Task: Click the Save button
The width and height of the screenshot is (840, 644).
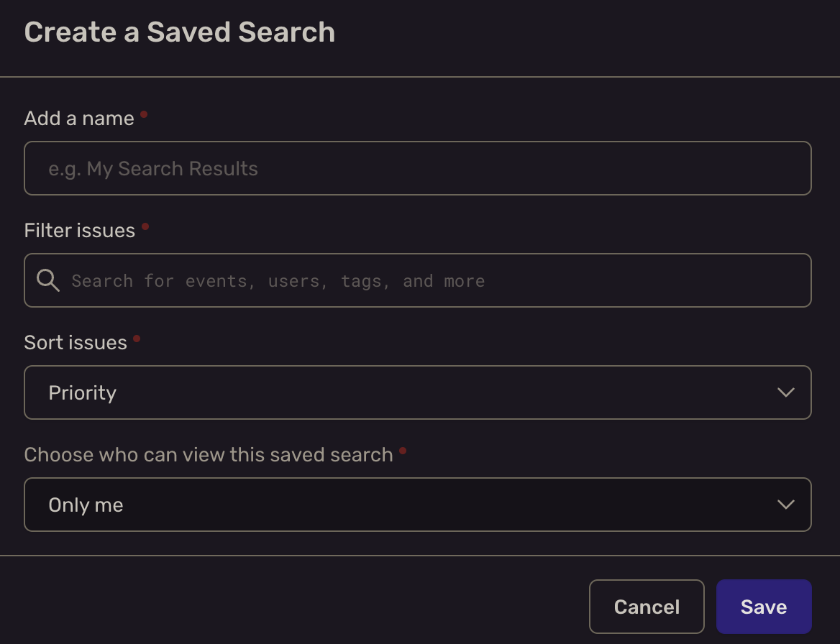Action: 763,606
